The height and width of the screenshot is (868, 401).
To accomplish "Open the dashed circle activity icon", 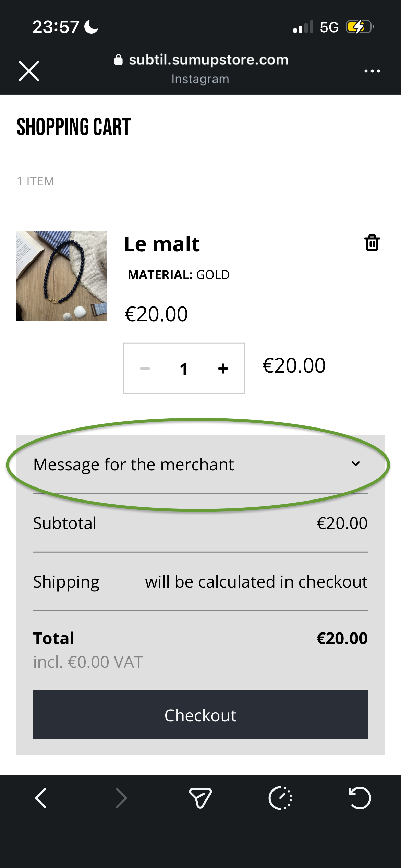I will point(280,798).
